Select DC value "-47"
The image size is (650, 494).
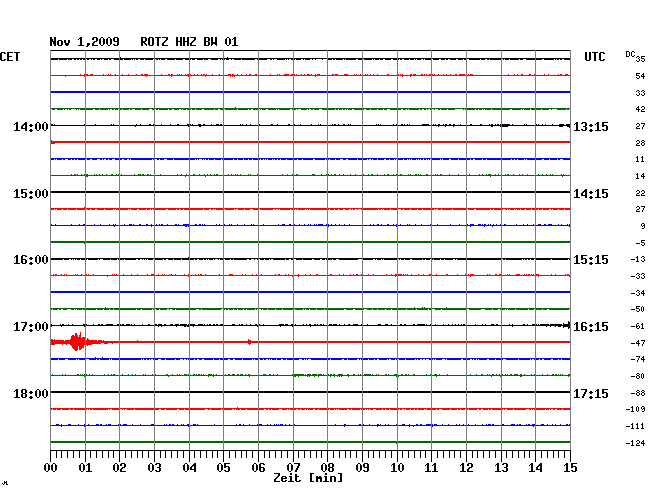pos(638,343)
